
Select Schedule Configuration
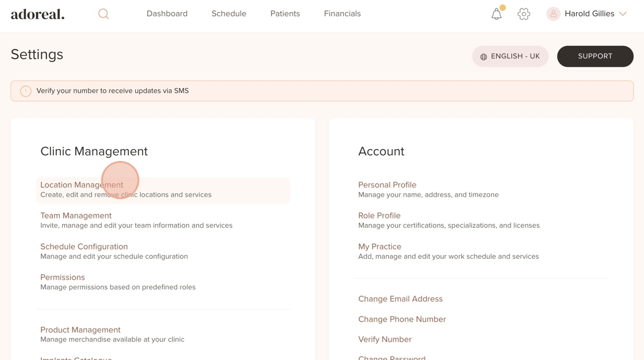coord(84,247)
